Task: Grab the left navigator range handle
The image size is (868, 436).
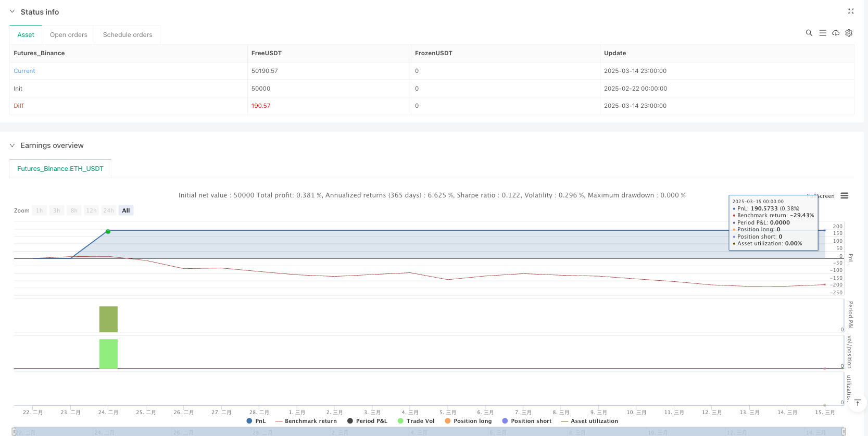Action: [x=14, y=431]
